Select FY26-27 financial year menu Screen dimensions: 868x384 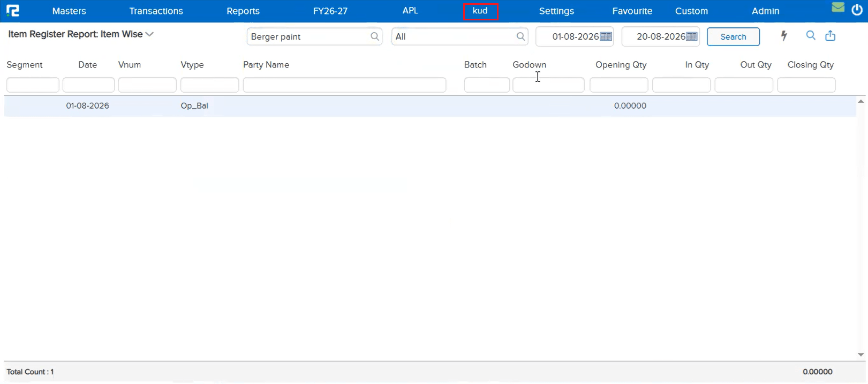pyautogui.click(x=330, y=11)
